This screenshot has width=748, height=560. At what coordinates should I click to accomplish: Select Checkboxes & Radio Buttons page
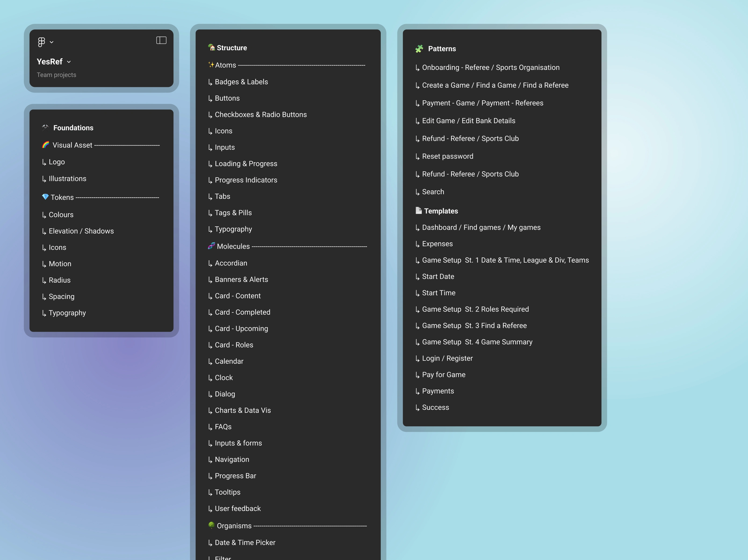pos(261,115)
